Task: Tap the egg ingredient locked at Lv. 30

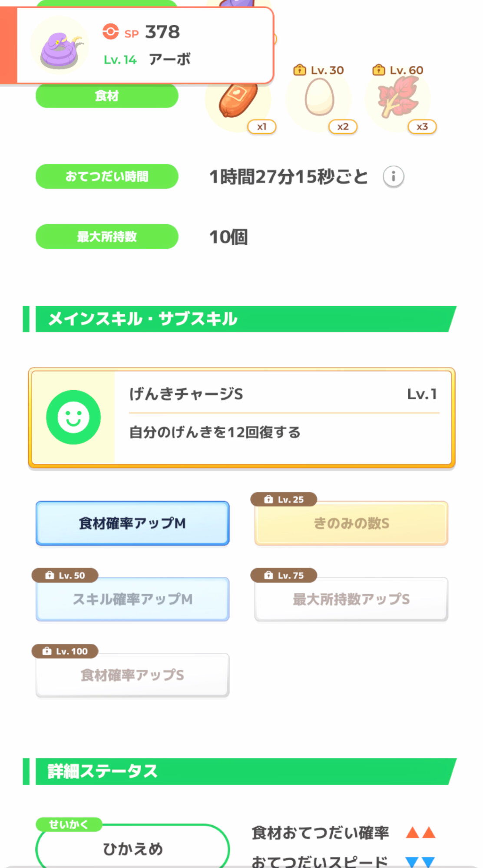Action: [319, 99]
